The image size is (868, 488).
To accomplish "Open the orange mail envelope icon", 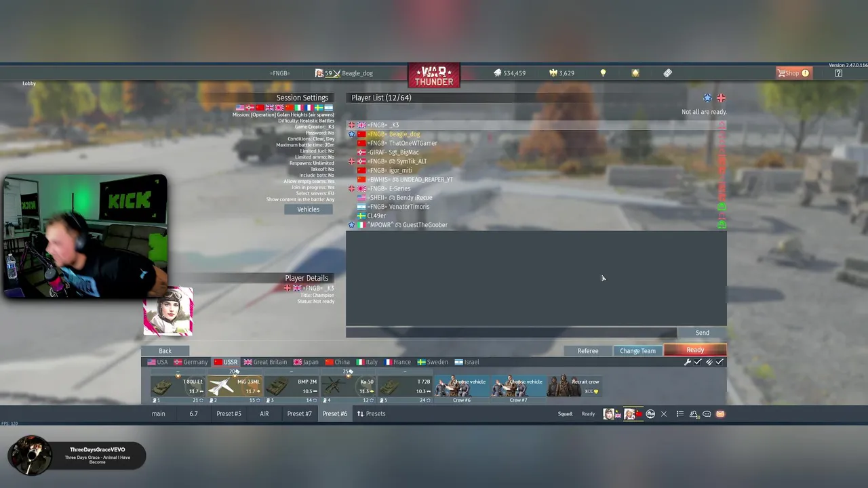I will 720,414.
